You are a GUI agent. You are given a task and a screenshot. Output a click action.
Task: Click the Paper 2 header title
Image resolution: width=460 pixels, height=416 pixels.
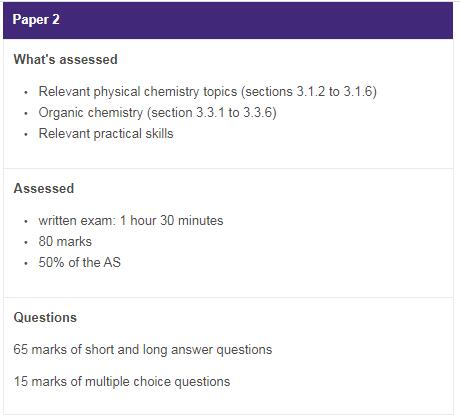point(36,19)
